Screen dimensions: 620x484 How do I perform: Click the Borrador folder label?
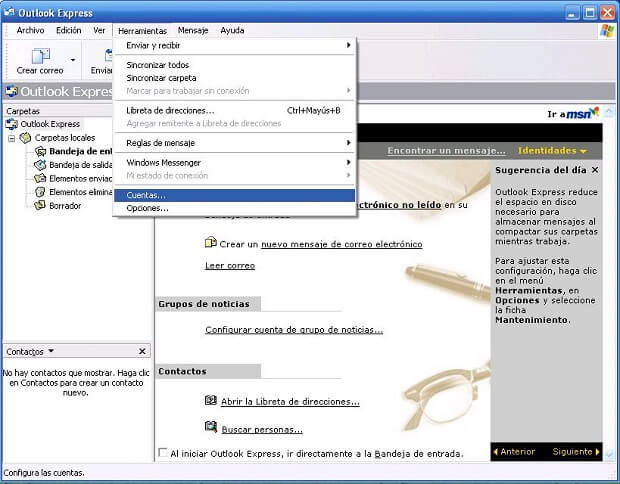point(65,206)
